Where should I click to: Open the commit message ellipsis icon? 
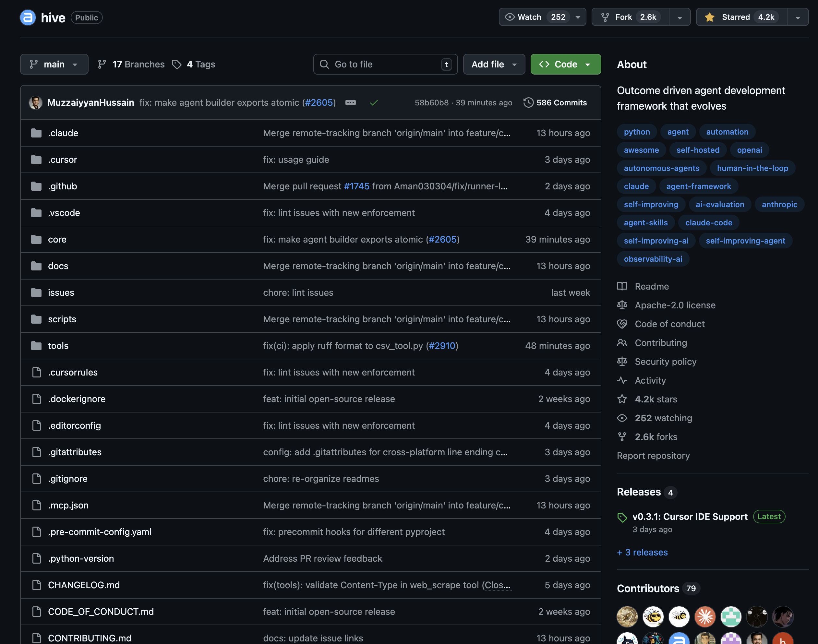pyautogui.click(x=351, y=102)
